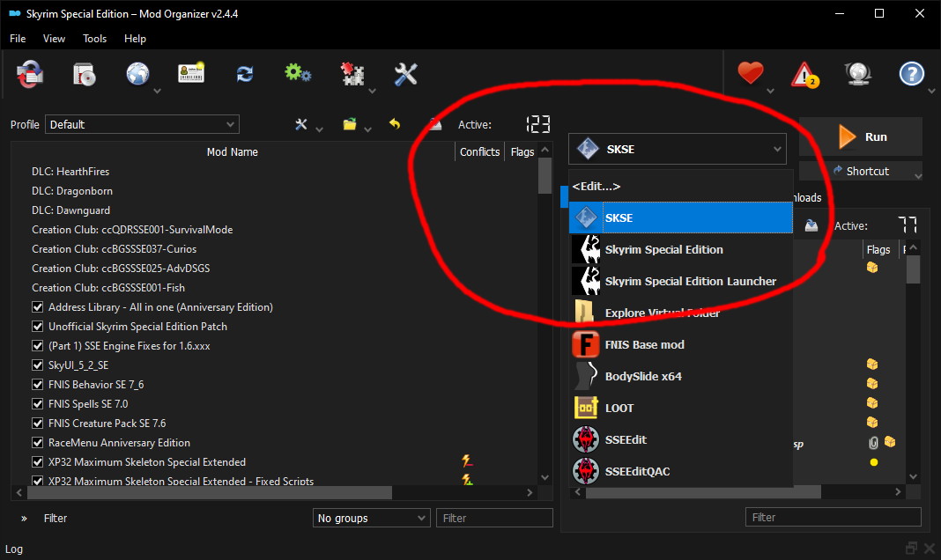Screen dimensions: 941x560
Task: Click the Refresh toolbar icon
Action: coord(245,74)
